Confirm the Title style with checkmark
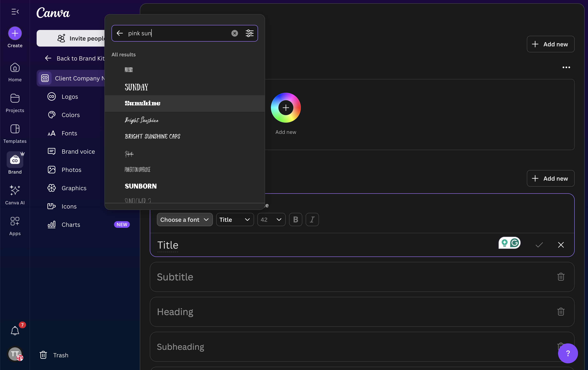The height and width of the screenshot is (370, 588). tap(539, 245)
